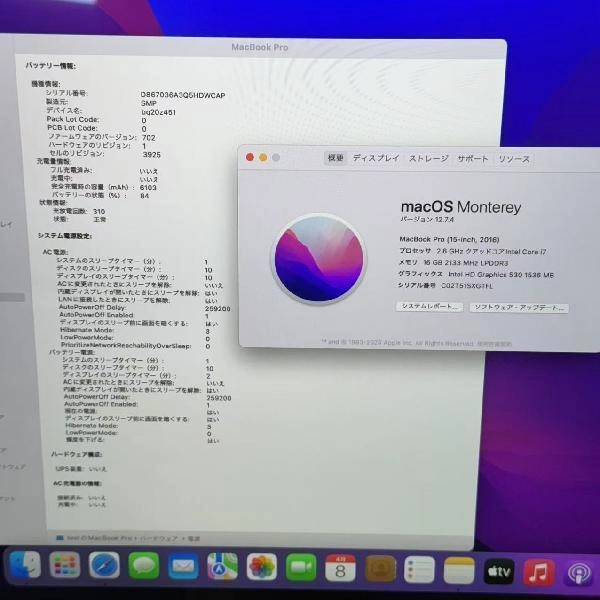Click the システム電源設定 heading
The height and width of the screenshot is (600, 600).
pyautogui.click(x=65, y=236)
